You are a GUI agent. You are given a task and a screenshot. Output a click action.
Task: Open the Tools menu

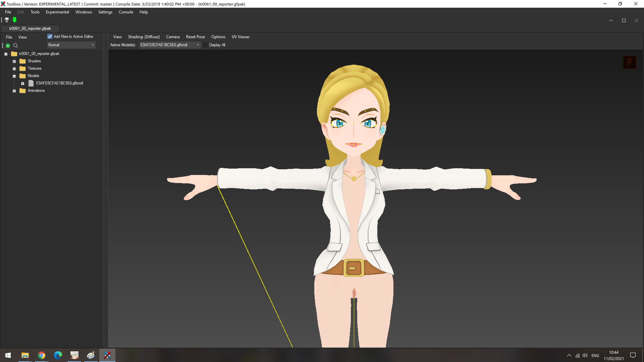pos(35,12)
